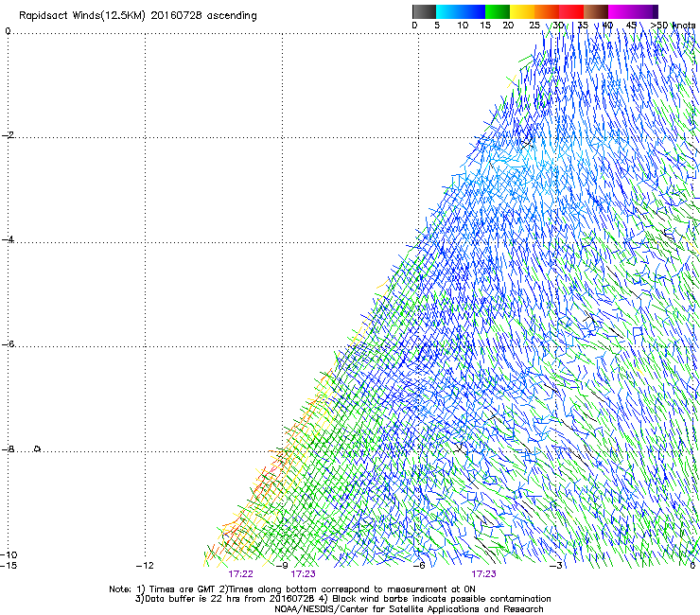The width and height of the screenshot is (700, 615).
Task: Pick the yellow 20-25 knots color segment
Action: pyautogui.click(x=522, y=11)
